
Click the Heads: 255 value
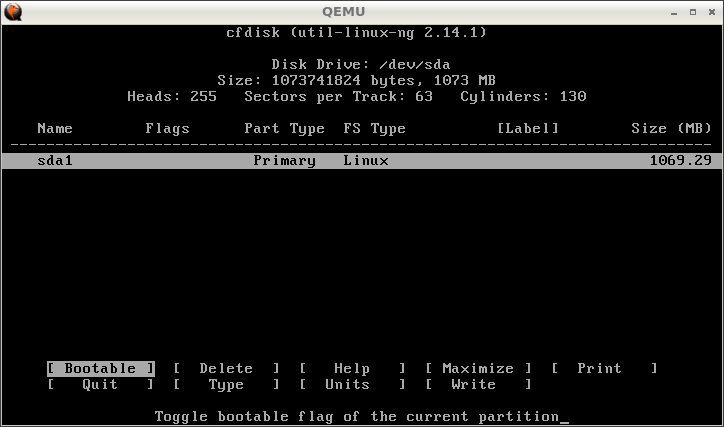tap(172, 96)
